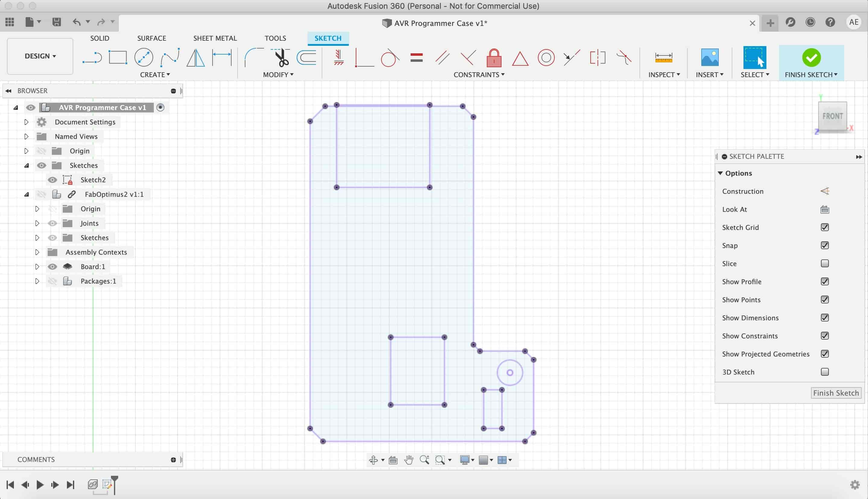Viewport: 868px width, 499px height.
Task: Click the Finish Sketch palette button
Action: click(835, 392)
